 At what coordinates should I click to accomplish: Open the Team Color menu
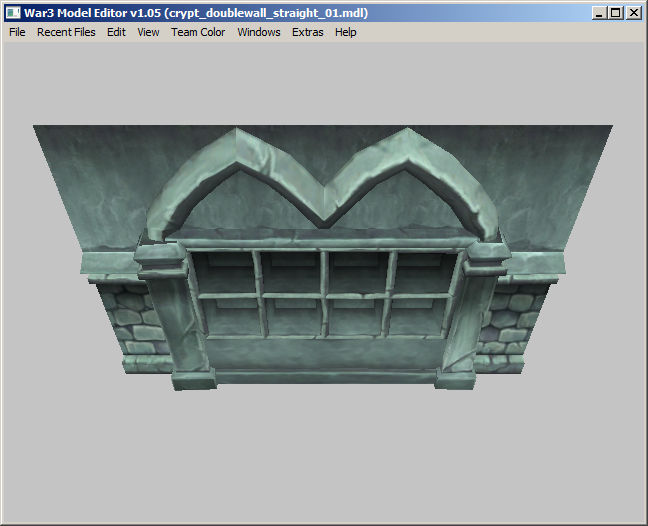[198, 32]
